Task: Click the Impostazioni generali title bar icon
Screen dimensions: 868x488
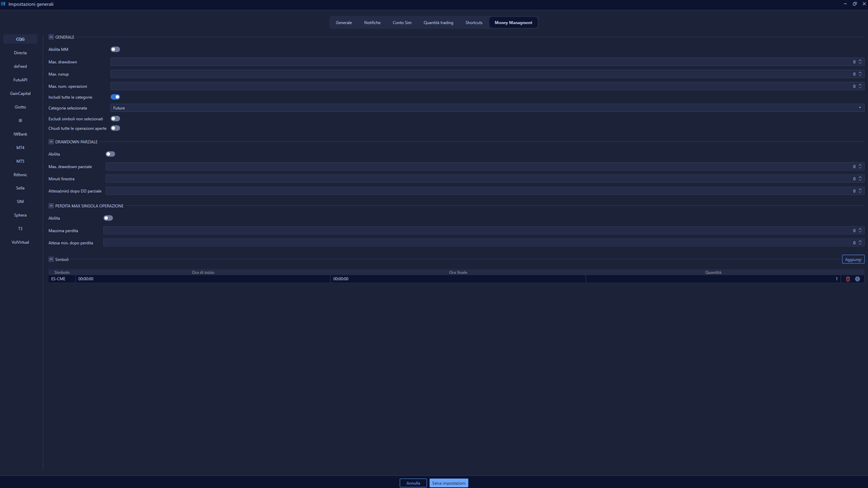Action: (4, 4)
